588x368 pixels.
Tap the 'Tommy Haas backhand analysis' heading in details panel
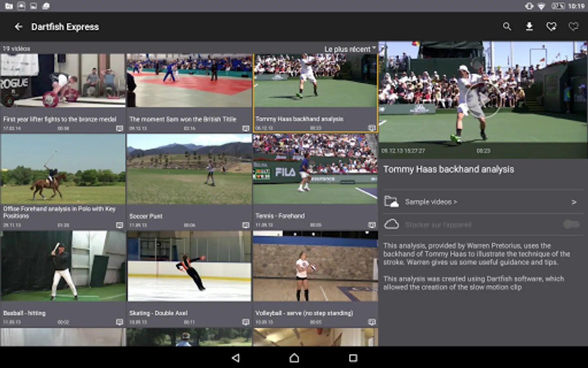pyautogui.click(x=448, y=169)
